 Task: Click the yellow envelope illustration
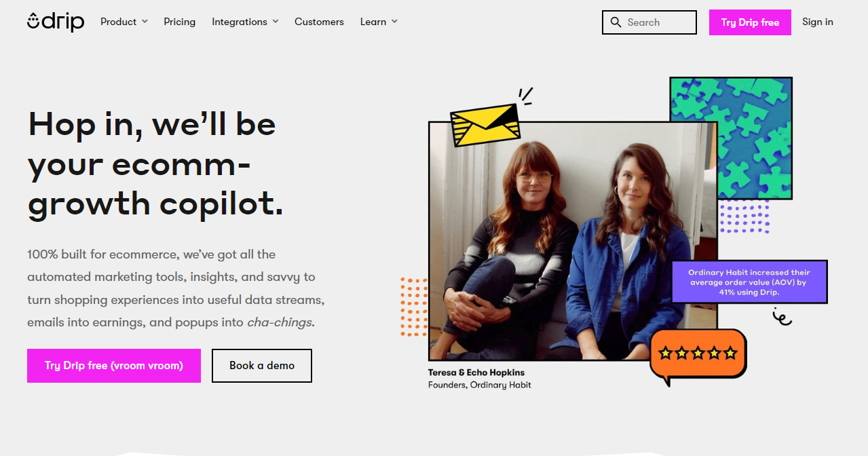(x=485, y=125)
